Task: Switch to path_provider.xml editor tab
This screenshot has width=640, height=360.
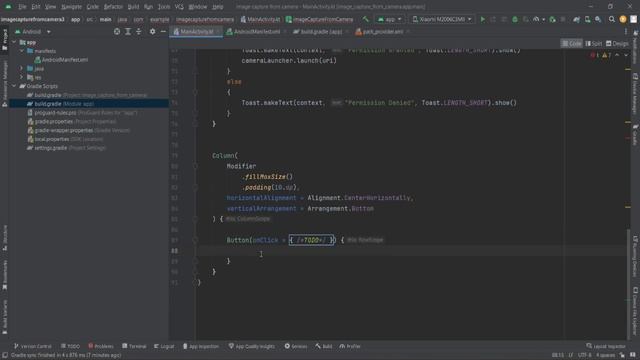Action: click(x=382, y=31)
